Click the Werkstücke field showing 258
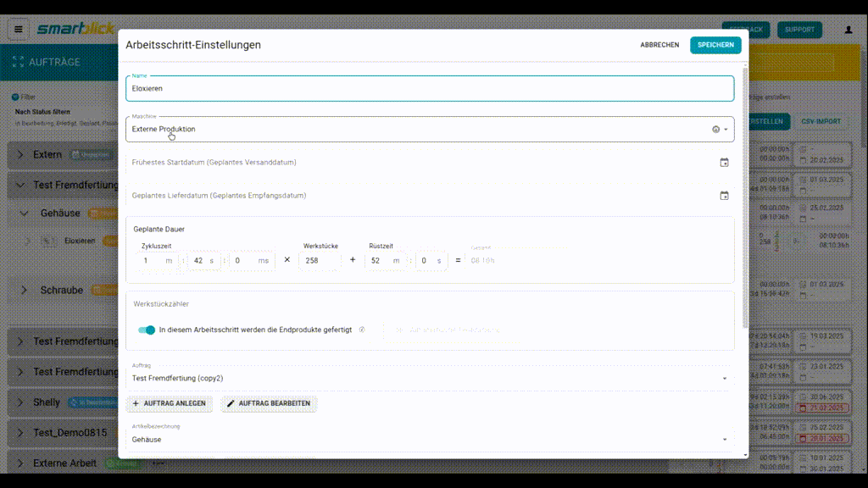This screenshot has height=488, width=868. (320, 261)
